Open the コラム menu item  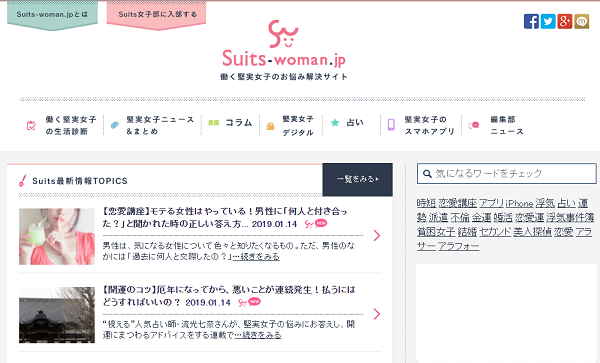coord(230,123)
